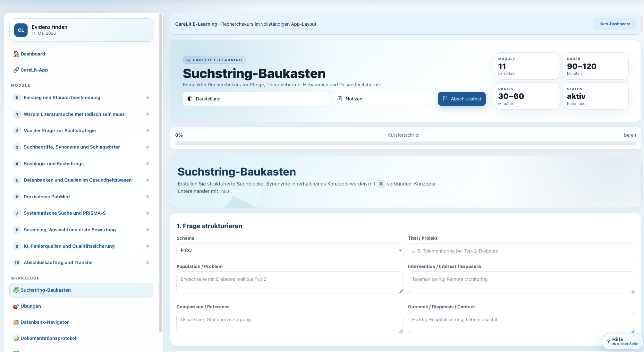Open module Suchbegriffe, Synonyme und Schlagwörter
This screenshot has height=352, width=644.
pos(81,147)
